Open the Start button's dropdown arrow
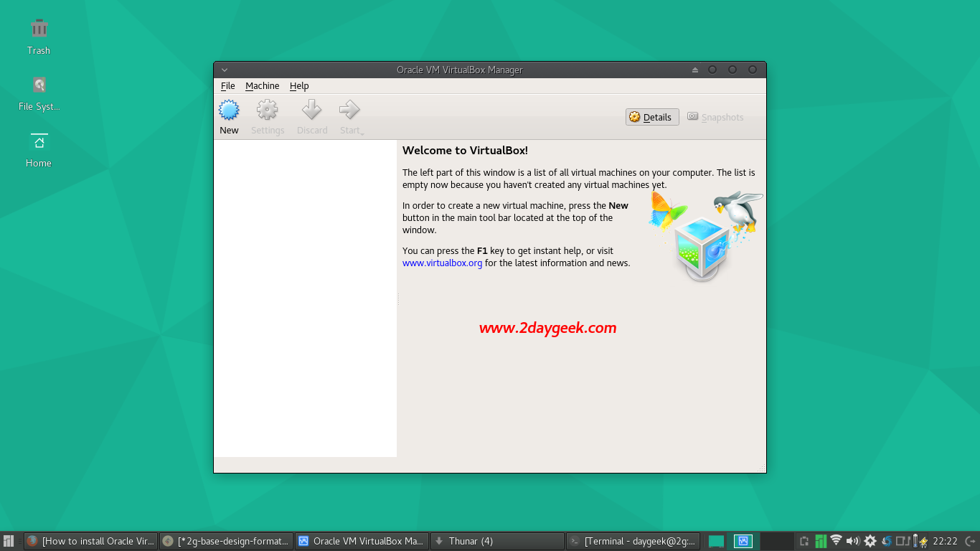 [x=363, y=133]
